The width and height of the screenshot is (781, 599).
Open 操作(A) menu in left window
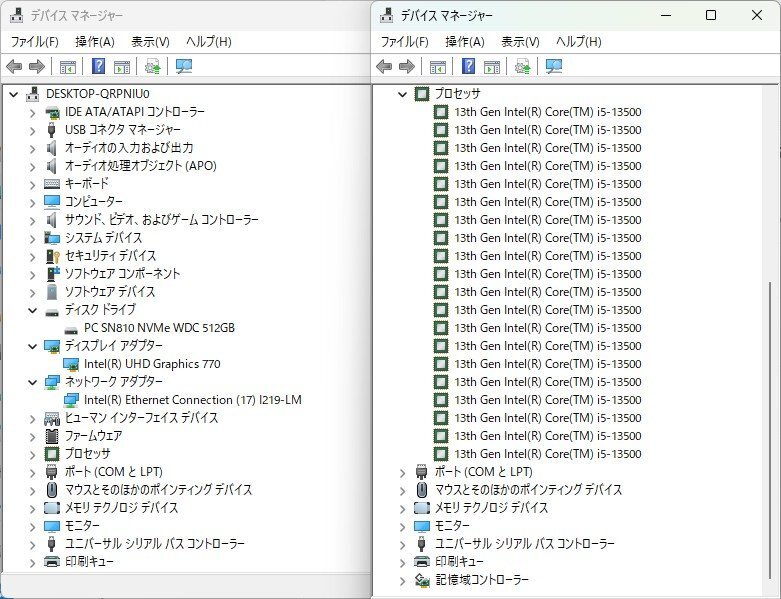pyautogui.click(x=95, y=41)
